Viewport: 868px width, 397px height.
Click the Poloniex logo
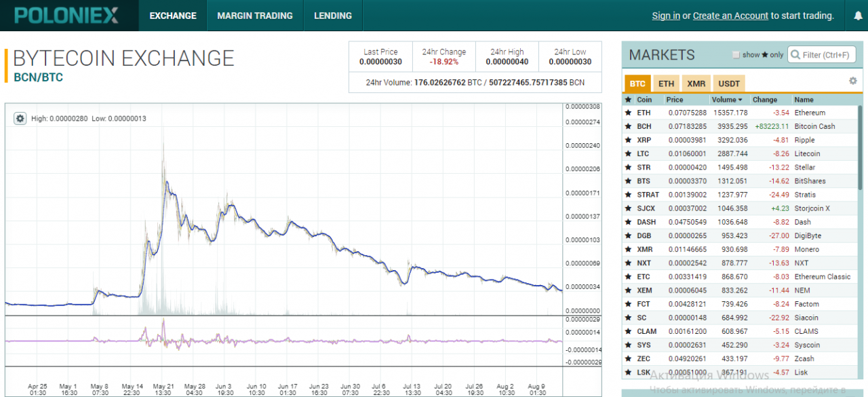[67, 15]
